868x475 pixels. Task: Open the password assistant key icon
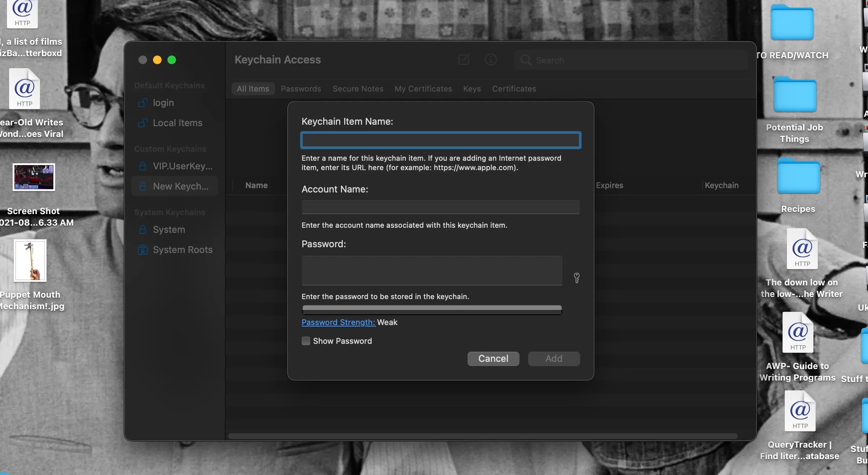click(576, 278)
